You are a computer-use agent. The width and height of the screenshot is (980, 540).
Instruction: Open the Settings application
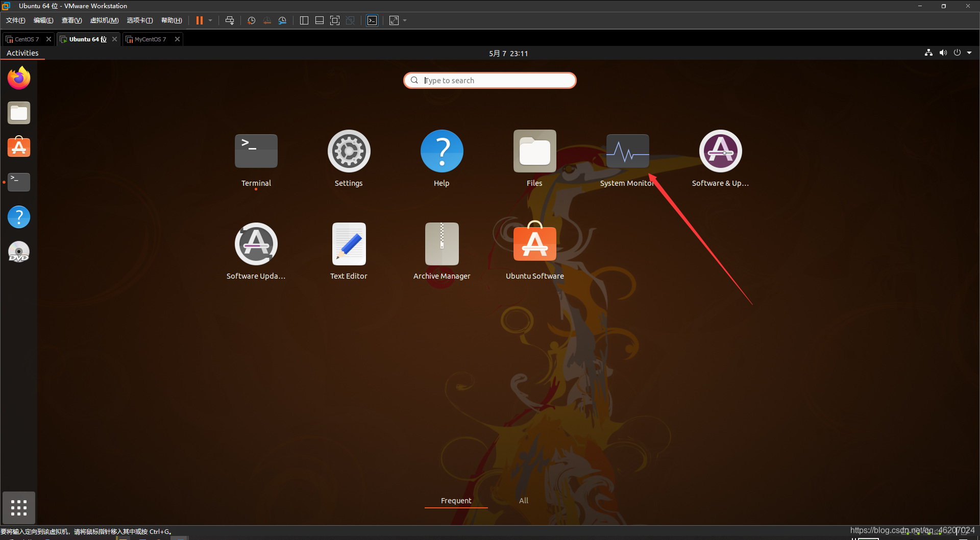[349, 151]
